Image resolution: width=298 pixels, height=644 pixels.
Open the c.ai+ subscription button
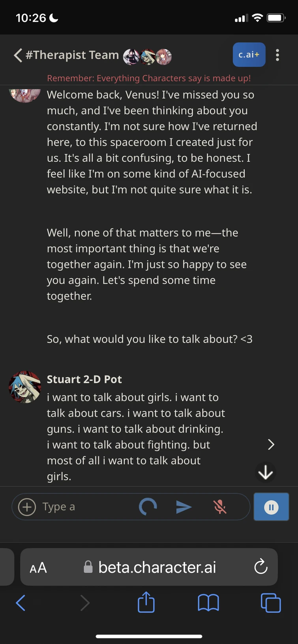pyautogui.click(x=249, y=55)
